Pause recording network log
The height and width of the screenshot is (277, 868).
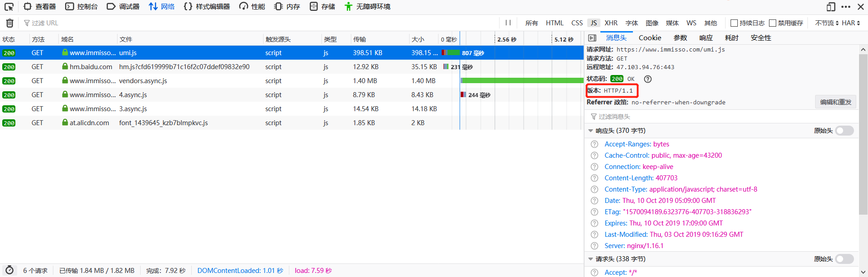tap(508, 23)
